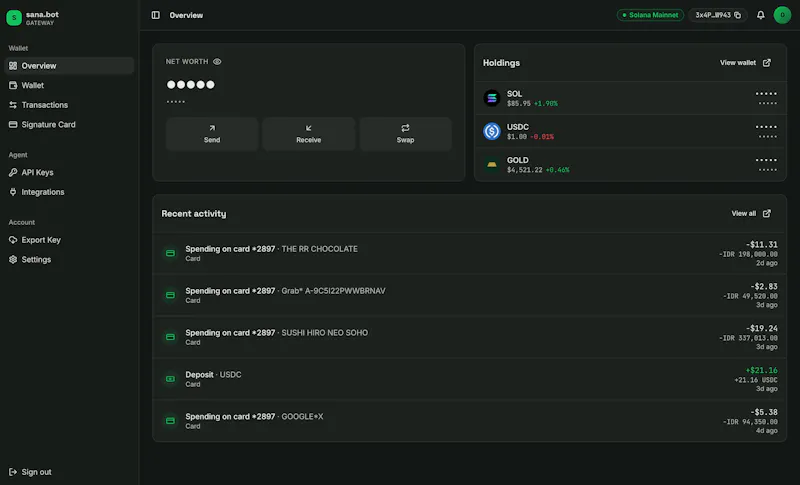Image resolution: width=800 pixels, height=485 pixels.
Task: Open Settings in sidebar
Action: tap(69, 259)
